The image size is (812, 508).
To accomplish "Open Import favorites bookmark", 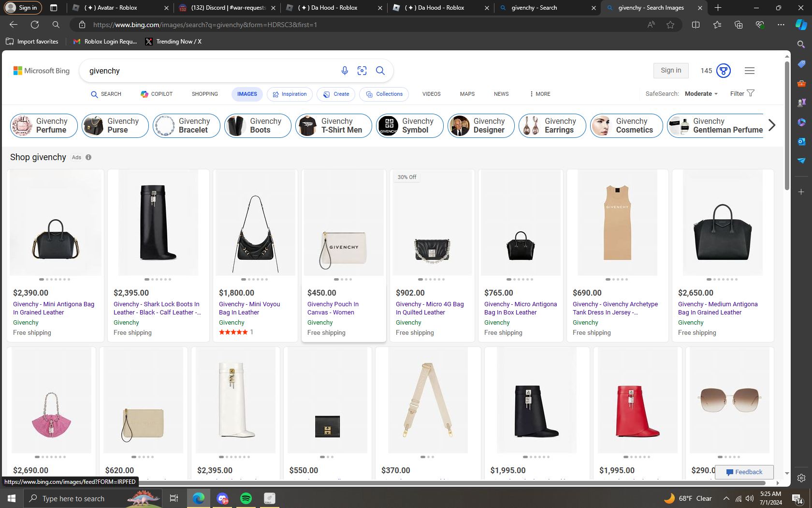I will tap(32, 42).
